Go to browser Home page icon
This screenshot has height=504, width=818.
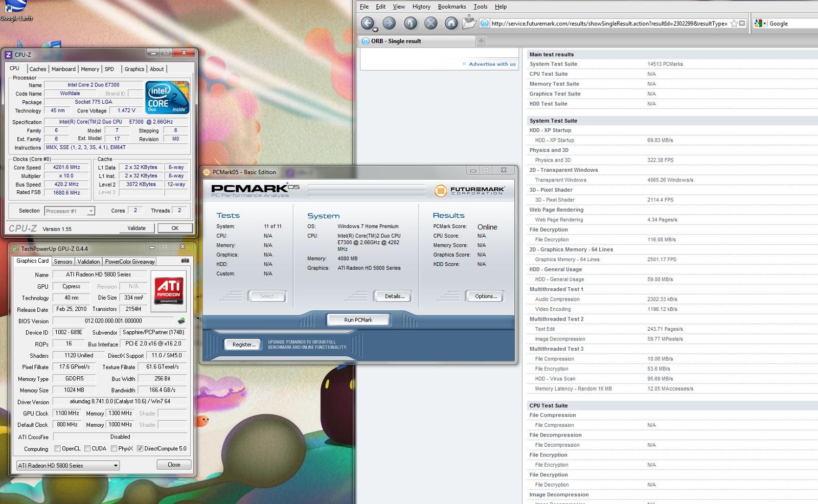point(451,23)
